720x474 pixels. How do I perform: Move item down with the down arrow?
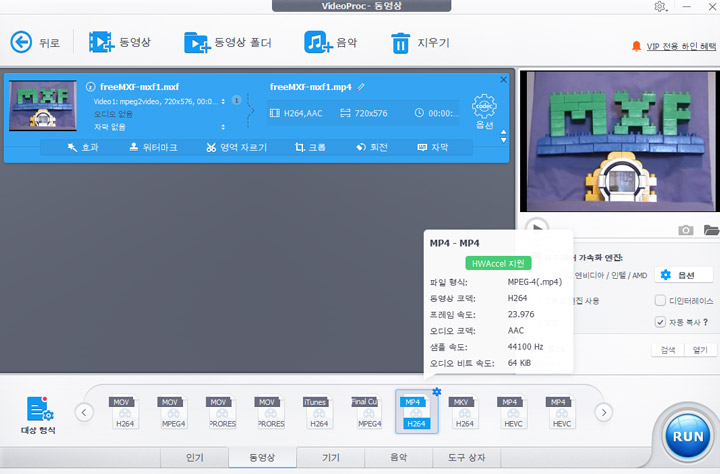pyautogui.click(x=504, y=140)
